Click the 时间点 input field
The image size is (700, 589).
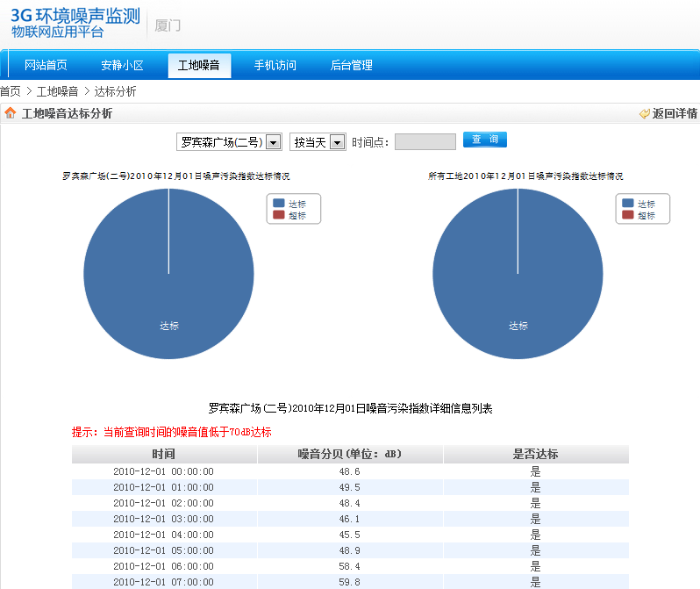425,142
